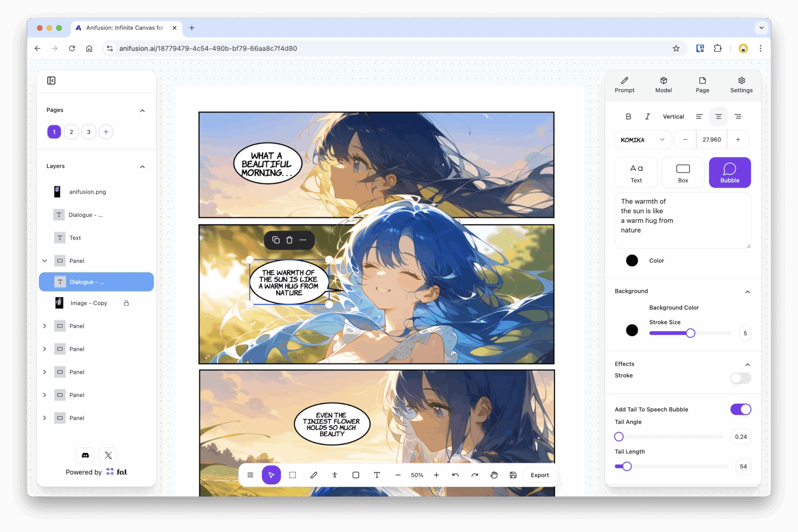Delete selected bubble with trash icon
This screenshot has height=532, width=798.
point(289,240)
